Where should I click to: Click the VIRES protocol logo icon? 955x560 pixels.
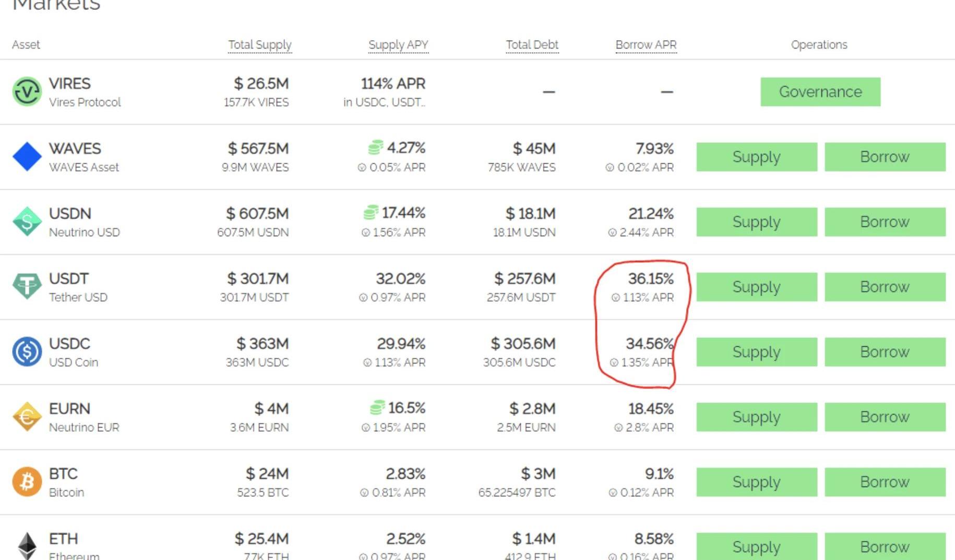pos(27,92)
